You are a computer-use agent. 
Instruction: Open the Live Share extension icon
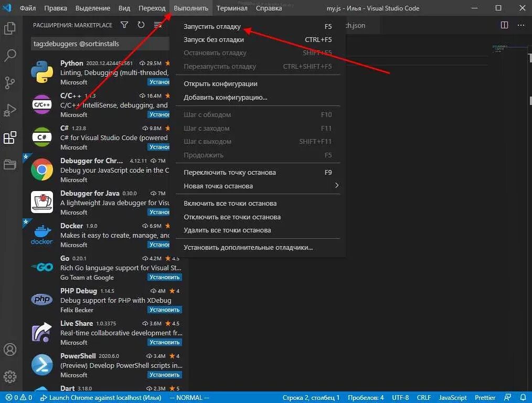(x=42, y=332)
